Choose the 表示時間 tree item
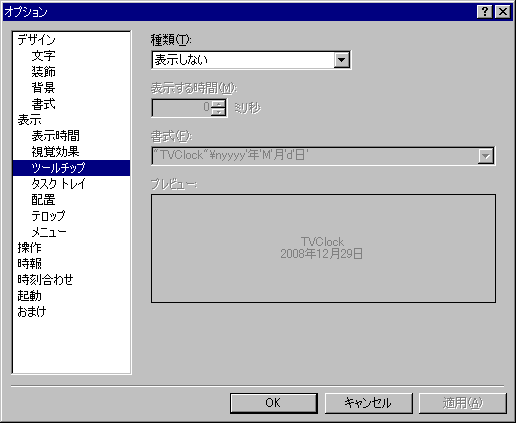 tap(56, 136)
